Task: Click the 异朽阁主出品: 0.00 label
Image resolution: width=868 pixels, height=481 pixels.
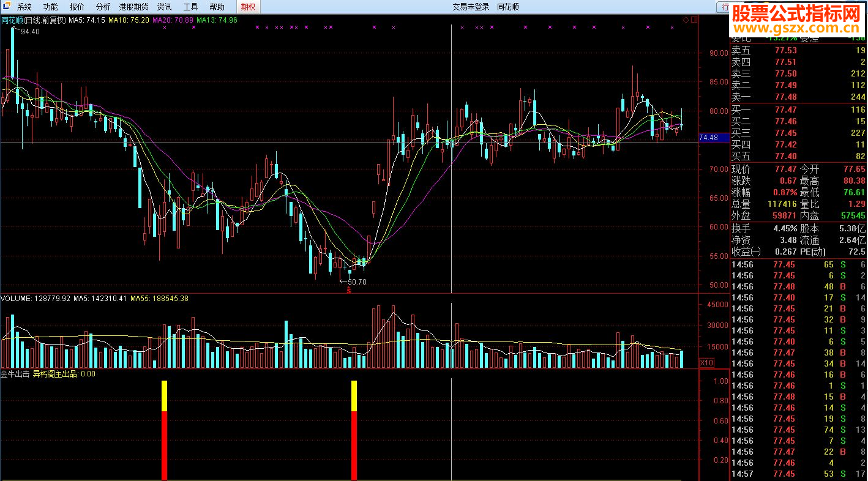Action: pos(64,373)
